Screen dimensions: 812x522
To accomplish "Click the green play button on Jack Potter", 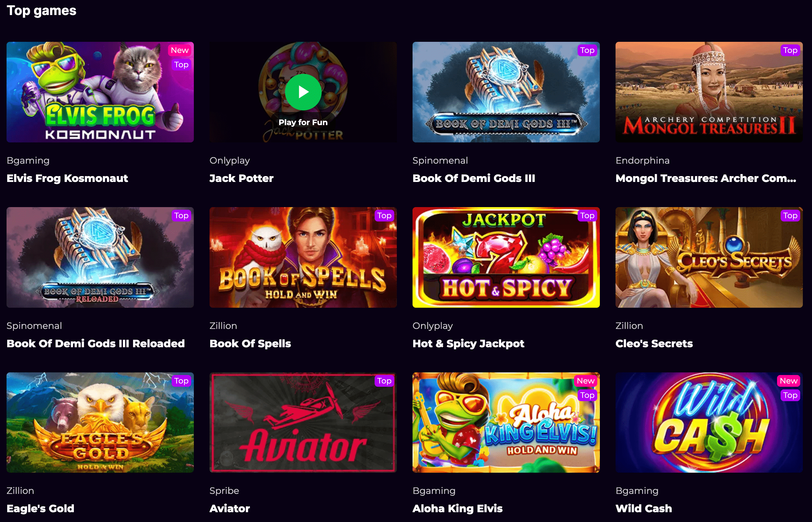I will pos(303,92).
